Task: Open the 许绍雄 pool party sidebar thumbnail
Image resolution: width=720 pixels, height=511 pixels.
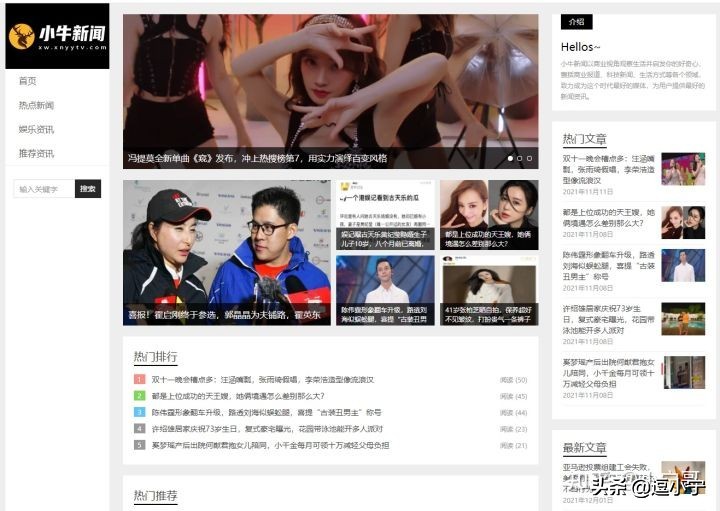Action: [x=683, y=319]
